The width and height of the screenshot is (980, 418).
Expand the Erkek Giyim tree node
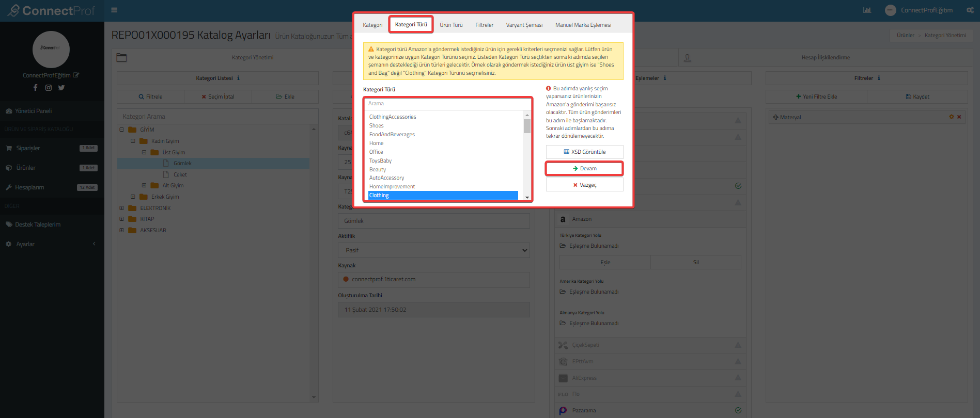tap(133, 197)
